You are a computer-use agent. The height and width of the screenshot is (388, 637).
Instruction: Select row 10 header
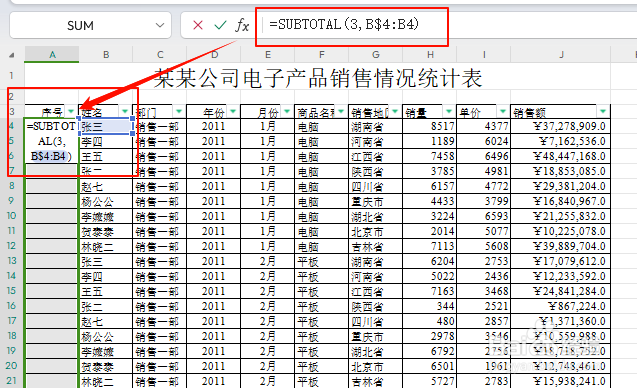tap(12, 216)
